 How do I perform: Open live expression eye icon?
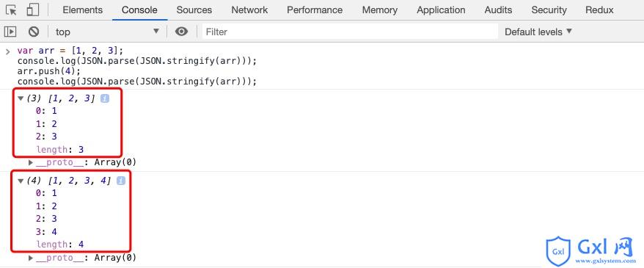pos(181,32)
